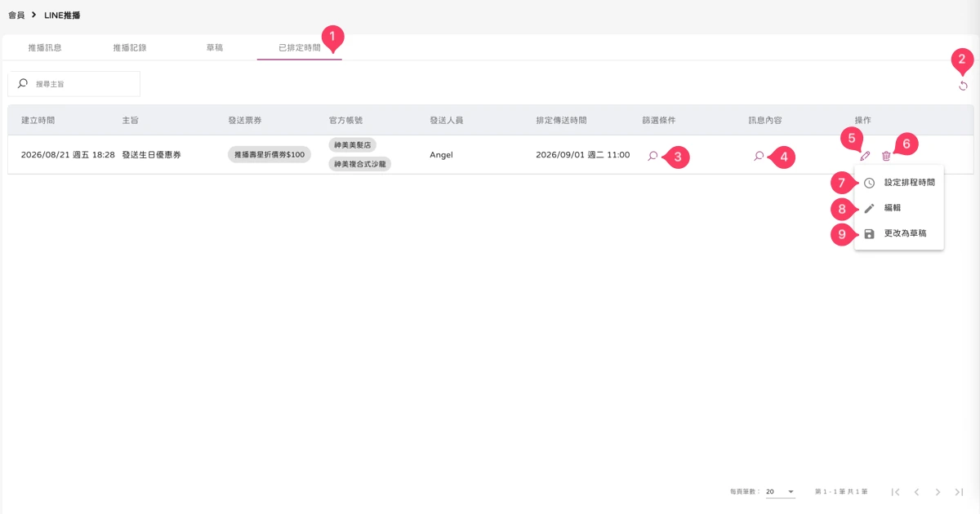Click the 紳美複合式沙龍 account chip

[x=361, y=164]
